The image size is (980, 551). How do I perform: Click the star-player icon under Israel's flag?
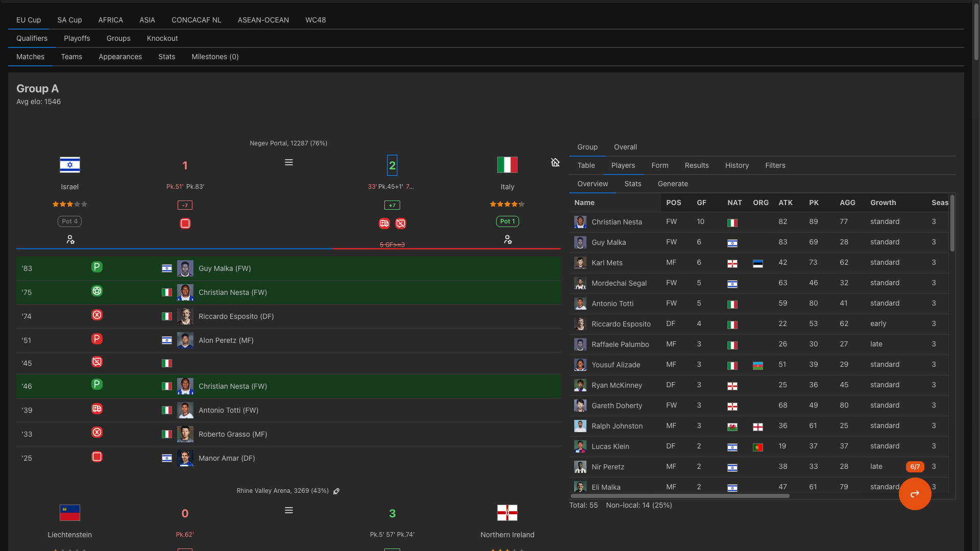[x=70, y=239]
